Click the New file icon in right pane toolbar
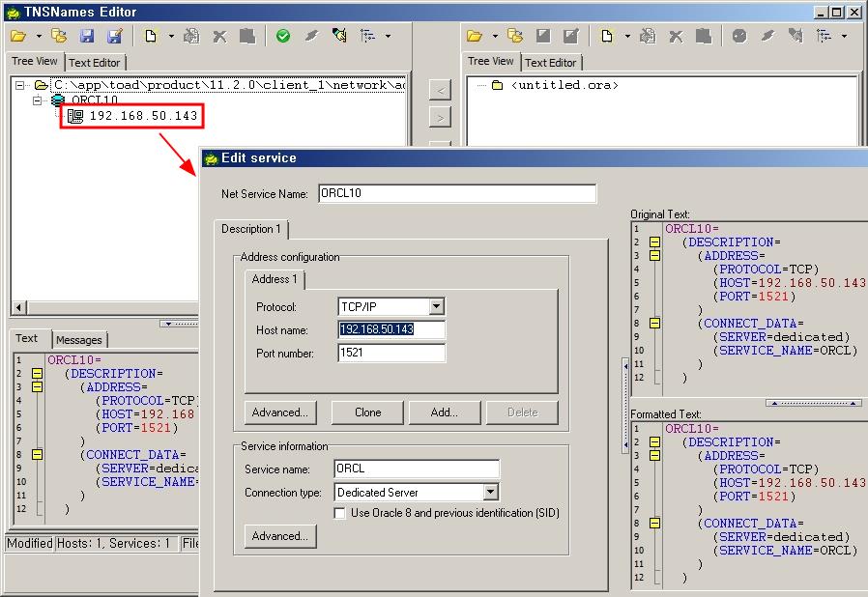868x597 pixels. click(606, 37)
